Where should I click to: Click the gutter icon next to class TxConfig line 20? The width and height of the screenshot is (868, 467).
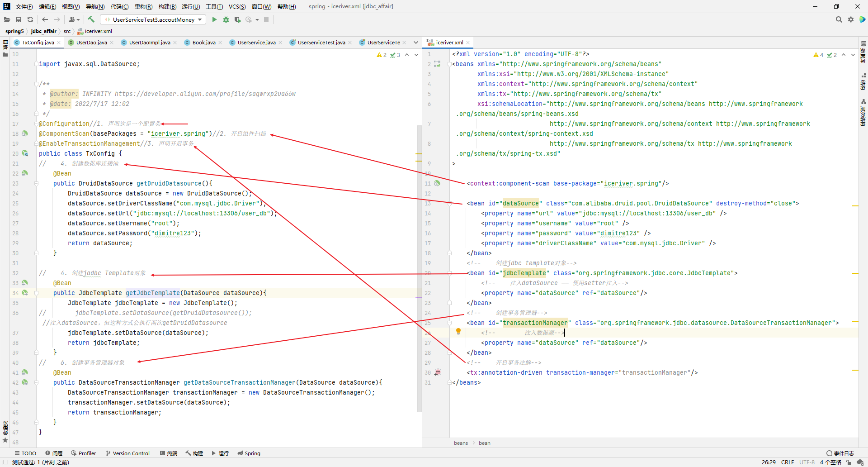(25, 153)
